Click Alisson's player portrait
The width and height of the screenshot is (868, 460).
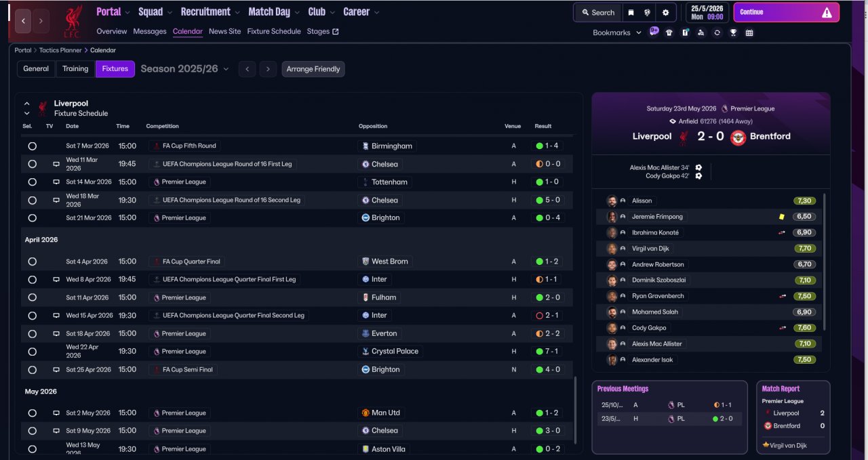tap(612, 201)
